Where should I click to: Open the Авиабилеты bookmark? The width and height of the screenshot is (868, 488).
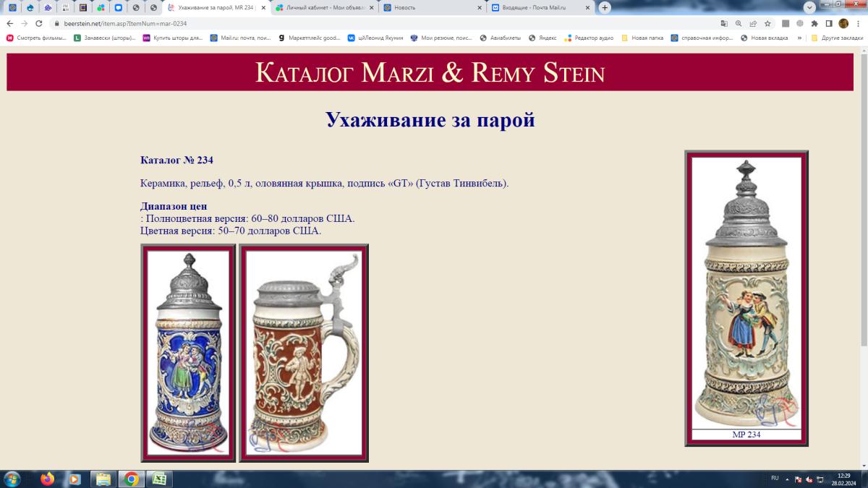(500, 38)
